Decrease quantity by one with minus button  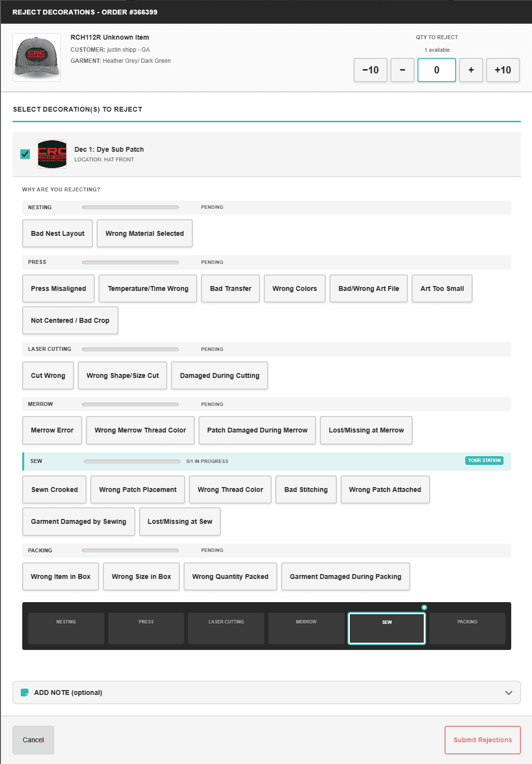coord(403,70)
